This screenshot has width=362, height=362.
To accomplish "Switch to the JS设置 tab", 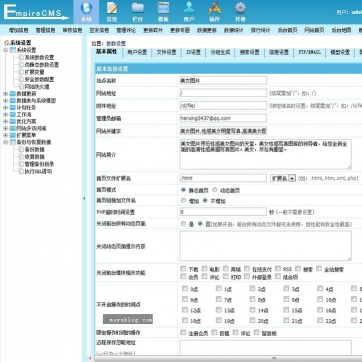I will [x=193, y=52].
